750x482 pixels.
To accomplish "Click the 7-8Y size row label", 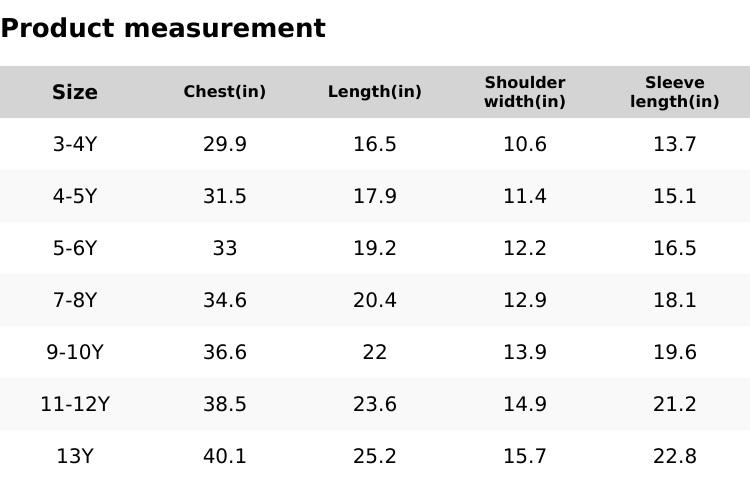I will click(75, 300).
